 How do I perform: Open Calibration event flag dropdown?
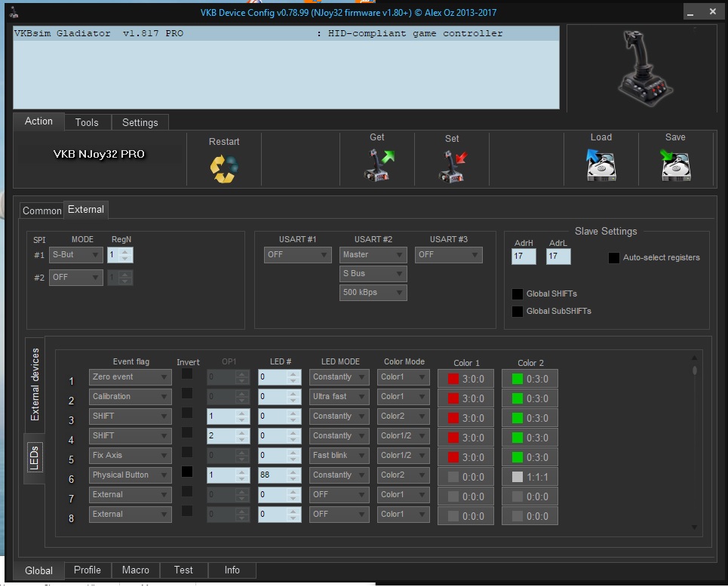click(130, 397)
